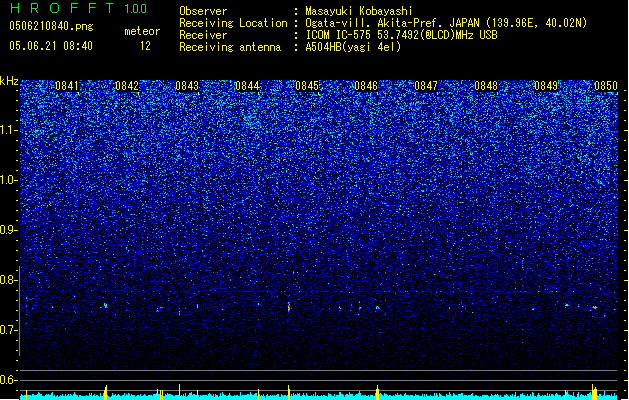The image size is (629, 400).
Task: Click the 'Receiving Location' label
Action: [x=233, y=23]
